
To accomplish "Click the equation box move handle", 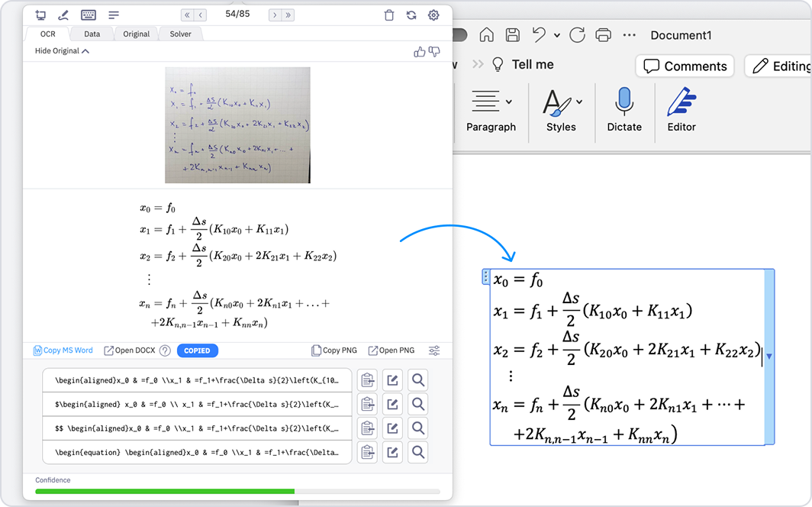I will click(485, 277).
